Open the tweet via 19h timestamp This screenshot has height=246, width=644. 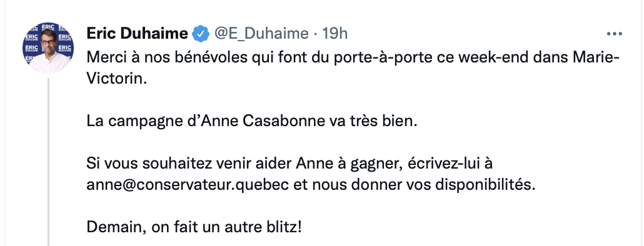[335, 34]
